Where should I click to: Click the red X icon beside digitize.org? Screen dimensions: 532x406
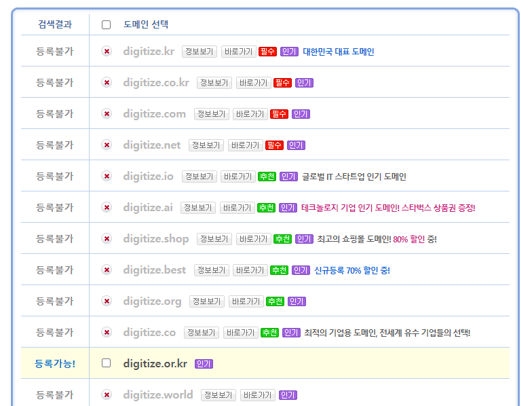pyautogui.click(x=107, y=301)
